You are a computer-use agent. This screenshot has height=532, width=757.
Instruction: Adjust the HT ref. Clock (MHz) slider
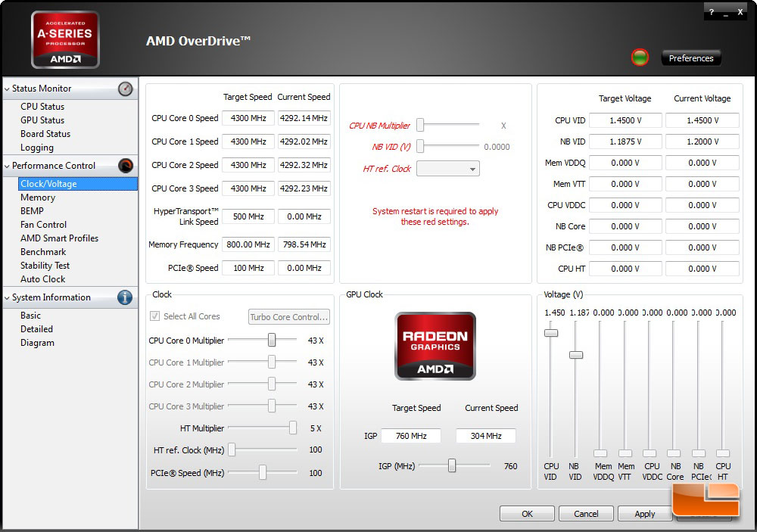pos(232,450)
